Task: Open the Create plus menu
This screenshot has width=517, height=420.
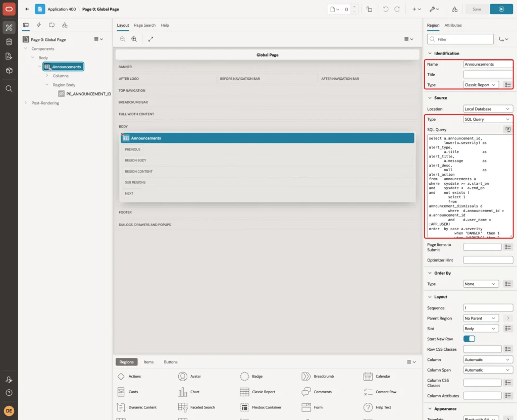Action: 417,9
